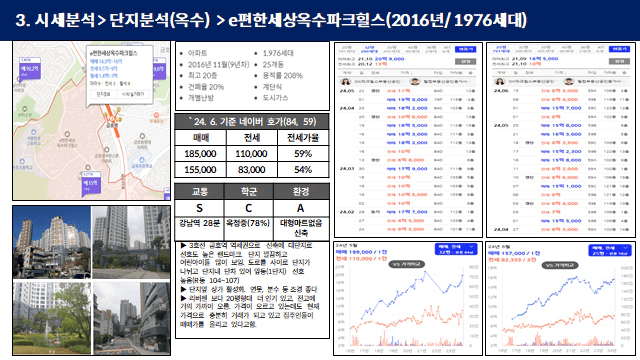Viewport: 640px width, 360px height.
Task: Click the orange round marker east of 금호역
Action: (156, 115)
